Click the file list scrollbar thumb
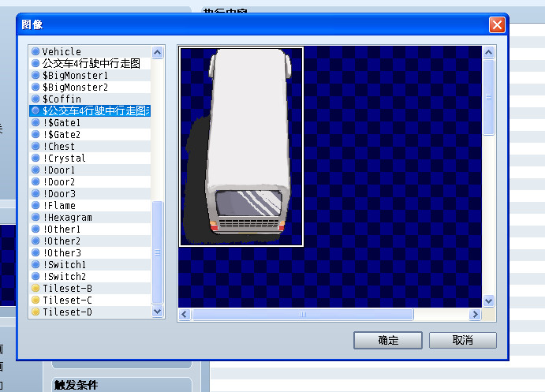 click(x=158, y=252)
